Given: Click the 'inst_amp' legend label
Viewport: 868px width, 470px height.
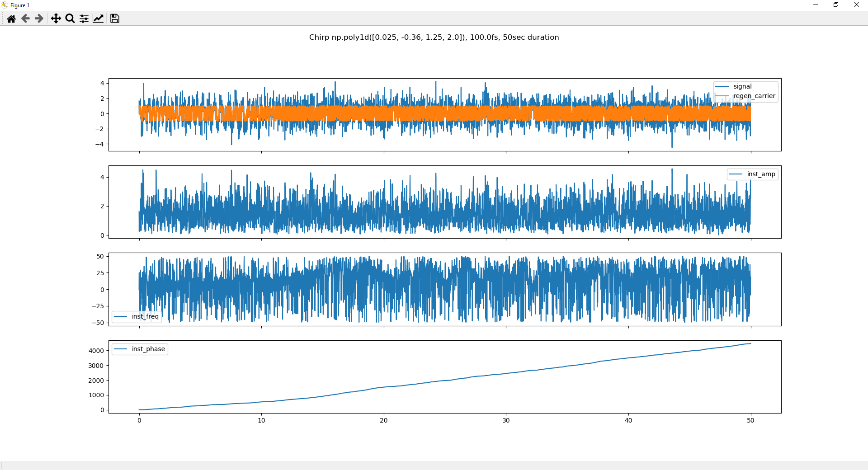Looking at the screenshot, I should coord(761,174).
